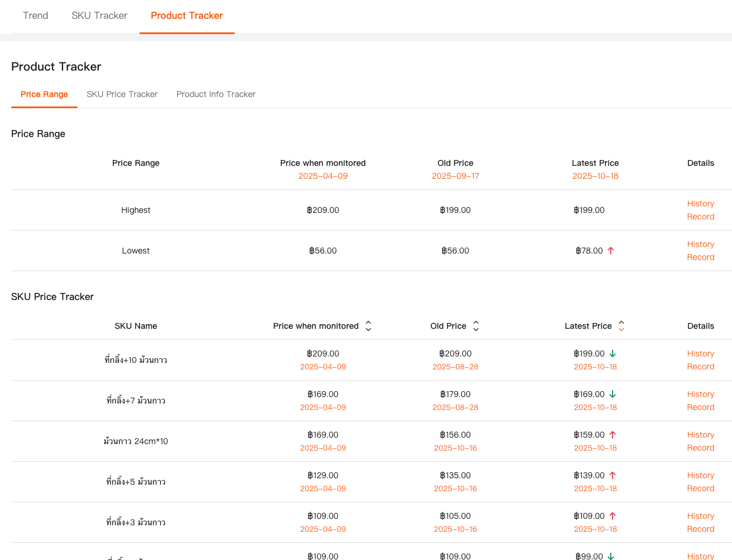Viewport: 732px width, 560px height.
Task: View History Record for ที่กลิ้ง+10 ม้วนกาว
Action: pyautogui.click(x=700, y=359)
